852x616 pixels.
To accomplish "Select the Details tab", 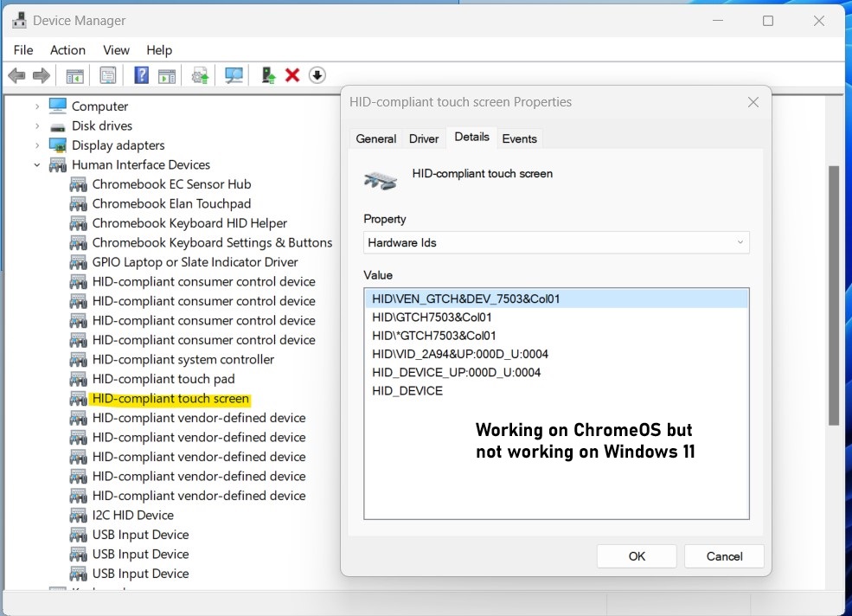I will coord(471,137).
